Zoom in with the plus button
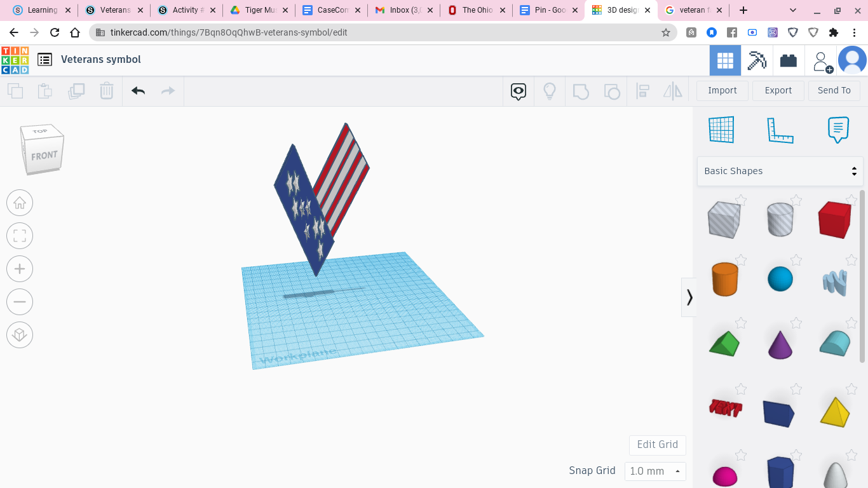The height and width of the screenshot is (488, 868). (20, 269)
